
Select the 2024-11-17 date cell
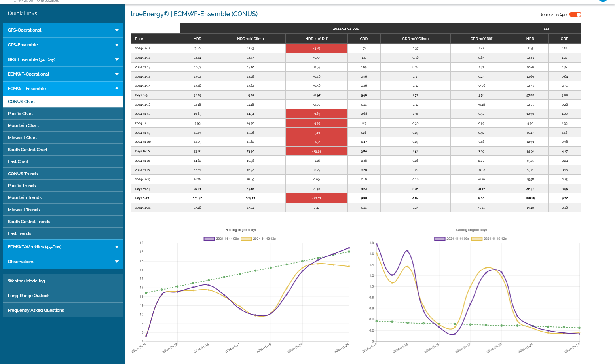(x=155, y=114)
